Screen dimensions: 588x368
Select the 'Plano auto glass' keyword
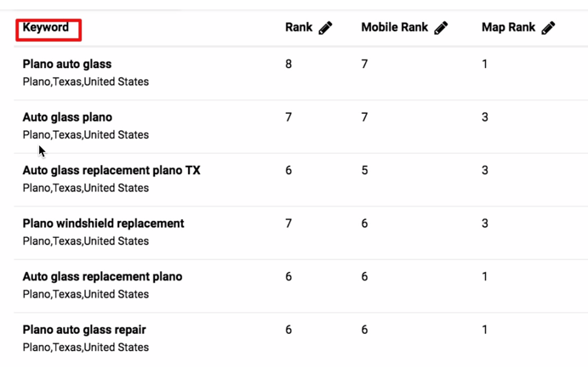(x=67, y=64)
